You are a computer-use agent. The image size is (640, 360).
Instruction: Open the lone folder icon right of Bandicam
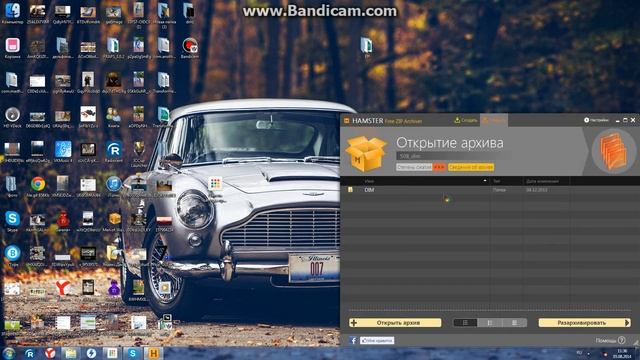[x=367, y=48]
